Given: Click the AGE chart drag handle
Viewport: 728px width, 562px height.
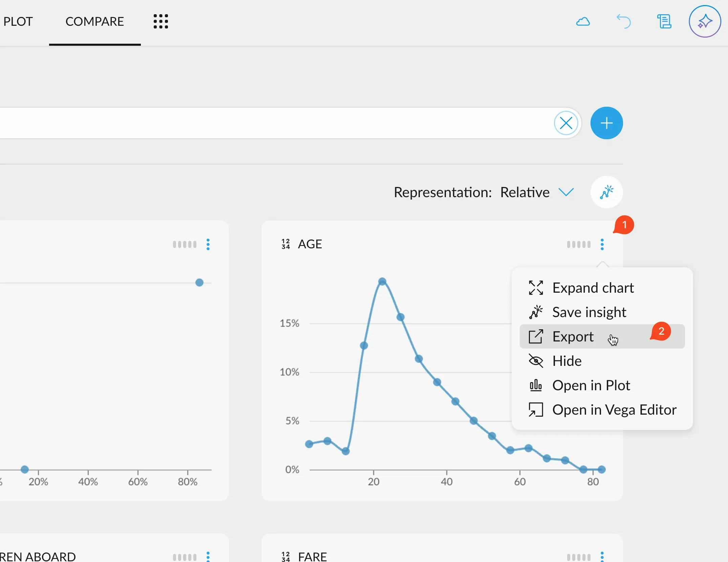Looking at the screenshot, I should point(578,244).
